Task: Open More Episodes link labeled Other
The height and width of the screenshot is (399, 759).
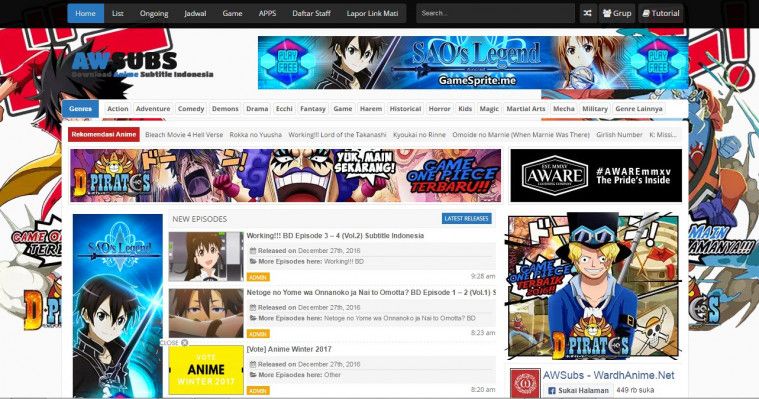Action: click(332, 375)
